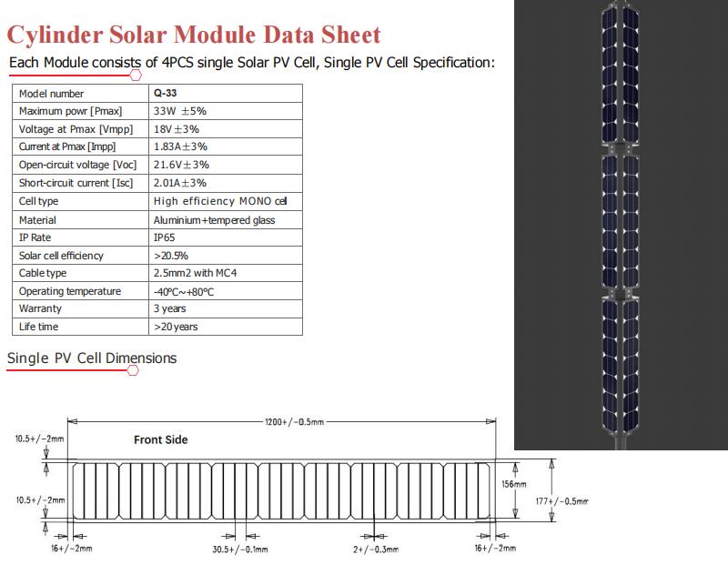
Task: Click the '177+/-0.5mm' dimension
Action: coord(561,501)
